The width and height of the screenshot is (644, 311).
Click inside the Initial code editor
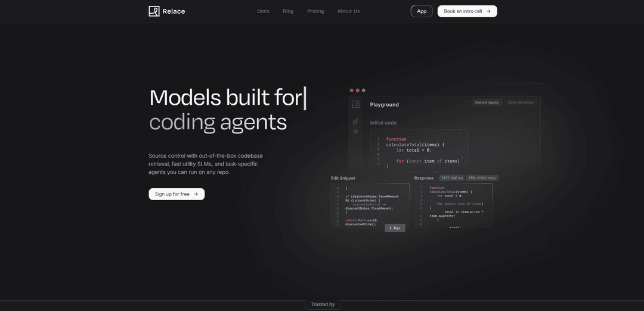click(x=419, y=151)
